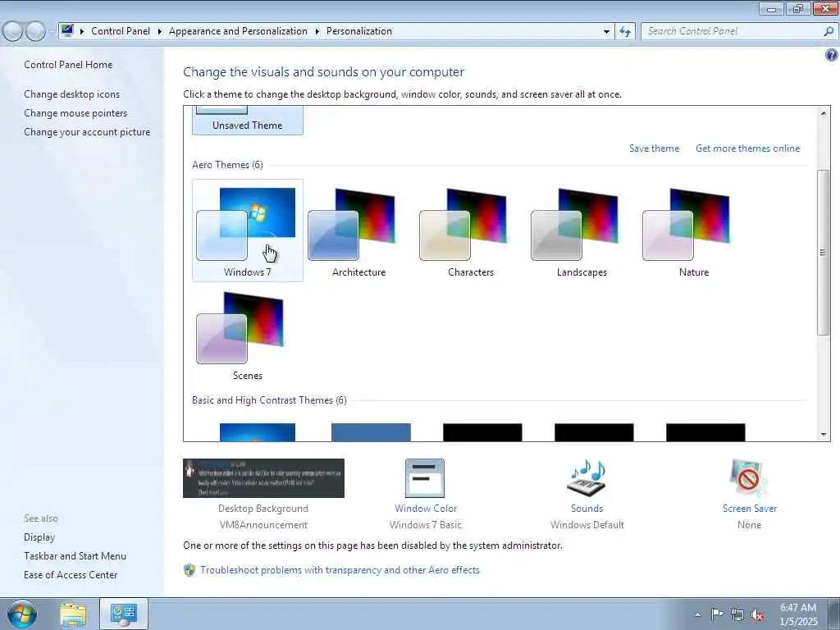Select the Windows 7 Aero theme
This screenshot has height=630, width=840.
point(247,231)
